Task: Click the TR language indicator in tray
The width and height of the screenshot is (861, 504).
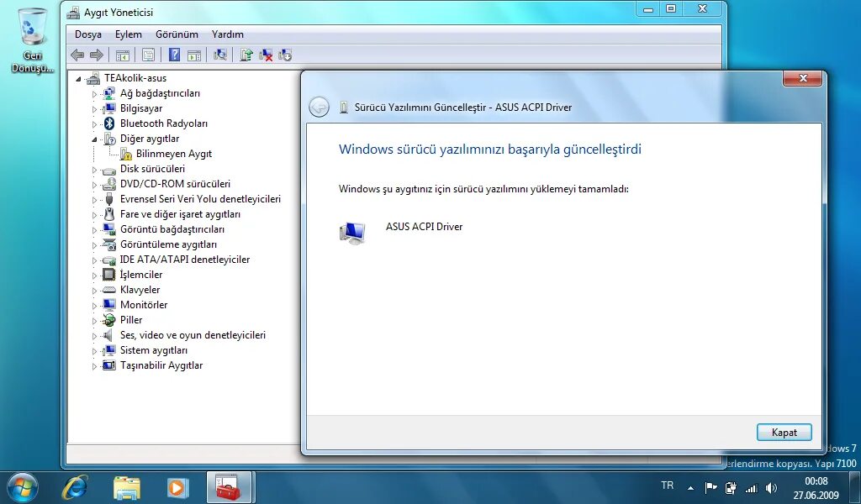Action: pos(667,486)
